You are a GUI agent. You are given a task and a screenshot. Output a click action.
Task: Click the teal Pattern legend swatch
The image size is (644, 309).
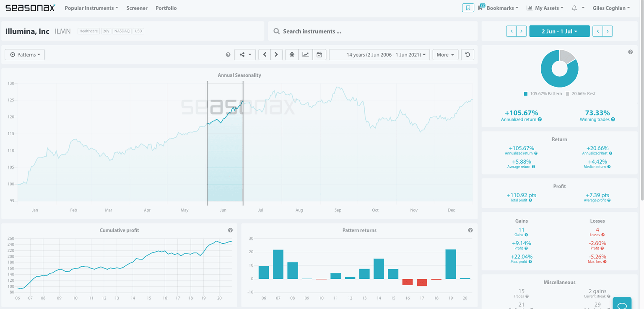(x=526, y=94)
